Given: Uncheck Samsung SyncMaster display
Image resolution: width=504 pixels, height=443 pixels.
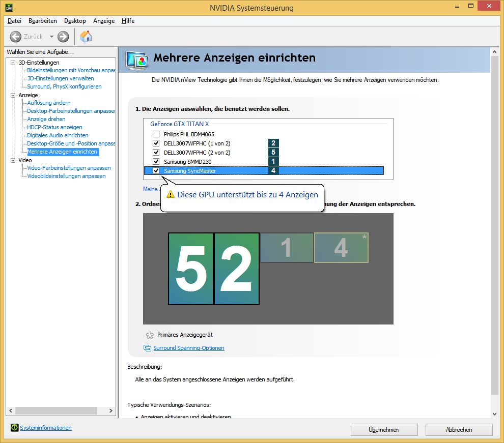Looking at the screenshot, I should point(156,171).
